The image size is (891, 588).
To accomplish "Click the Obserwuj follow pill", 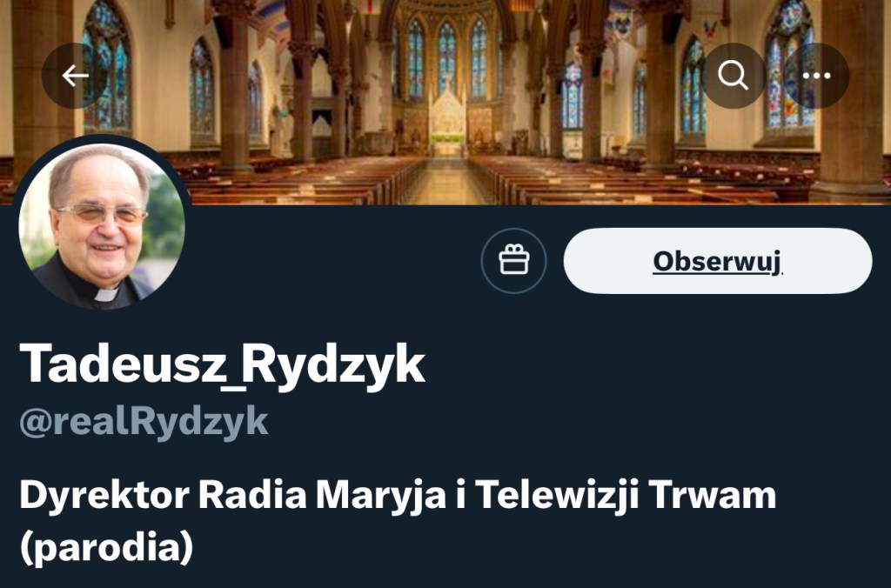I will pos(718,261).
